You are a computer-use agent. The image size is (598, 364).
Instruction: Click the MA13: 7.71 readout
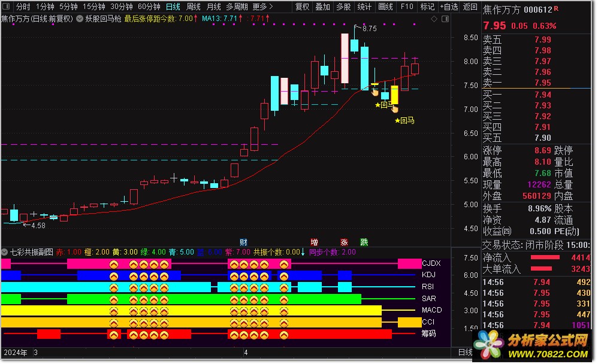[222, 19]
